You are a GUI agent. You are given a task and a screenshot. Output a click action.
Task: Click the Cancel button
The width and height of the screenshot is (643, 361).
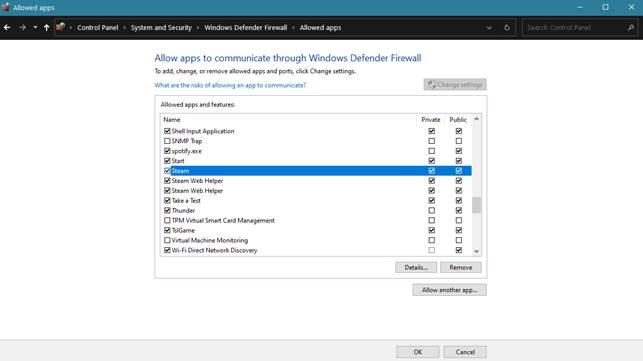(465, 352)
